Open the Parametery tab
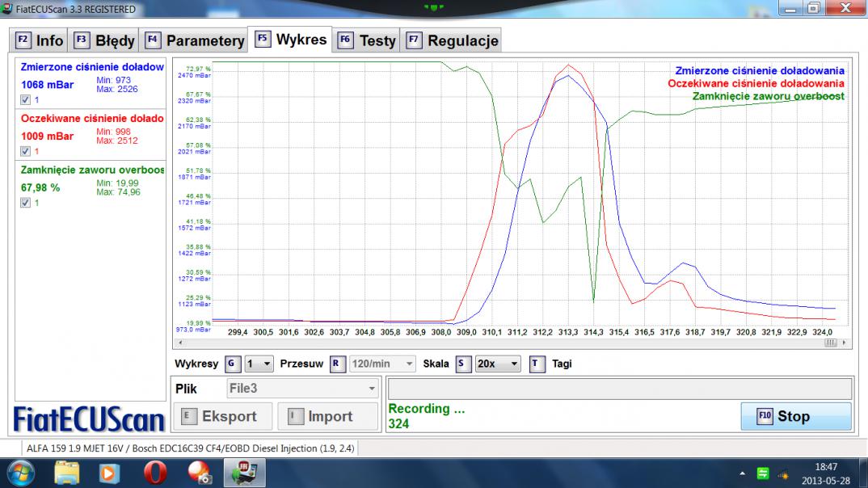This screenshot has width=868, height=488. click(194, 40)
